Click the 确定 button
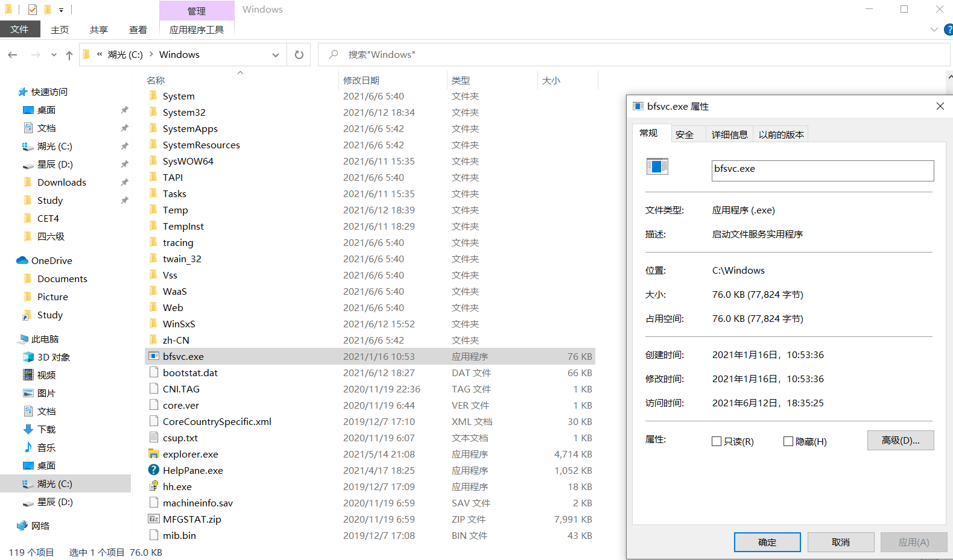 point(767,542)
